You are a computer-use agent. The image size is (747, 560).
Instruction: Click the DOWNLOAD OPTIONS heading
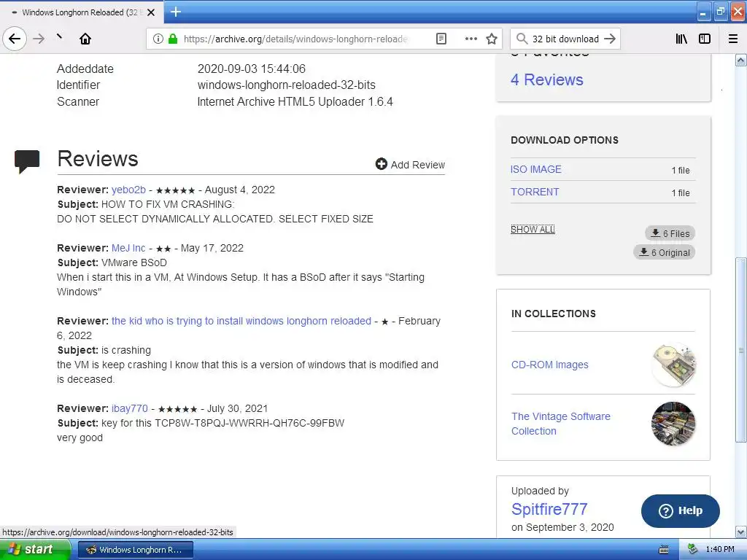tap(565, 140)
